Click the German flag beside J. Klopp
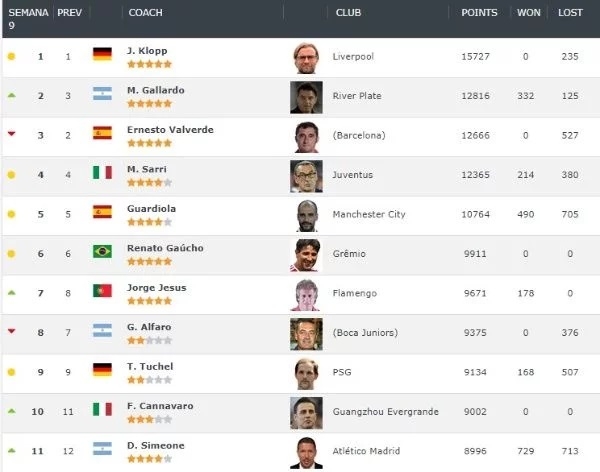Viewport: 600px width, 472px height. (102, 56)
